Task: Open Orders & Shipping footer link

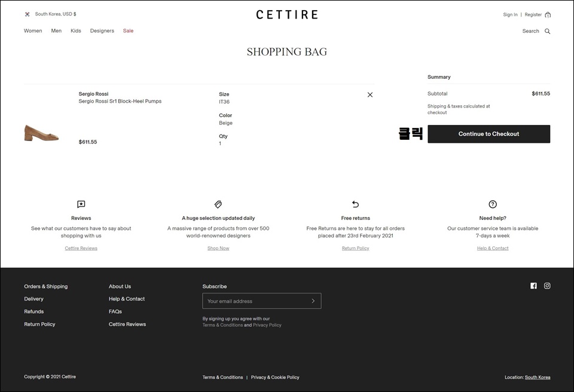Action: pos(46,287)
